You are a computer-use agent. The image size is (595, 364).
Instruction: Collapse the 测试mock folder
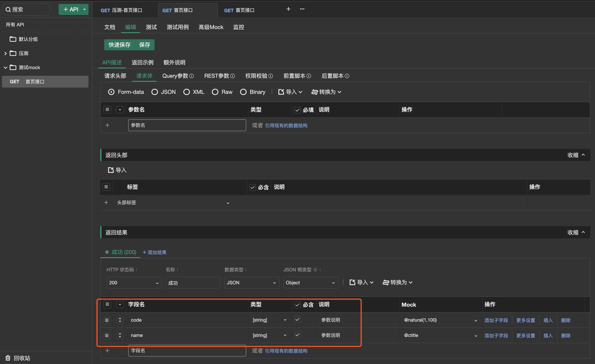pyautogui.click(x=5, y=67)
